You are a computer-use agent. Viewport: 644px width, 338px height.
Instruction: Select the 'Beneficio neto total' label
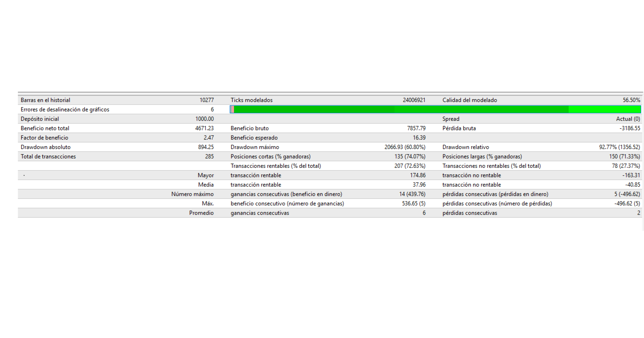pos(45,128)
